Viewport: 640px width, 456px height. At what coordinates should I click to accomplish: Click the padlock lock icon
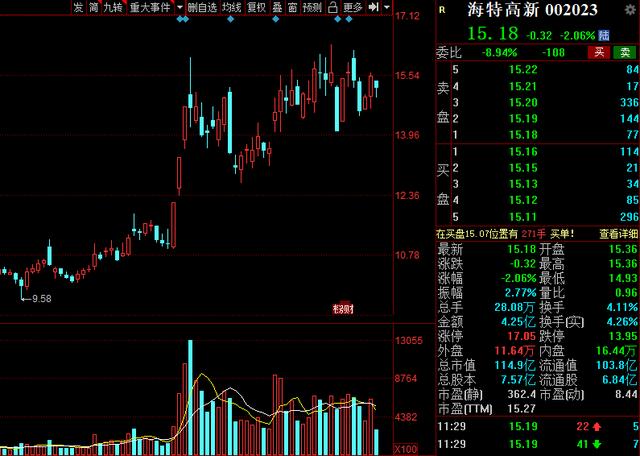pyautogui.click(x=333, y=7)
